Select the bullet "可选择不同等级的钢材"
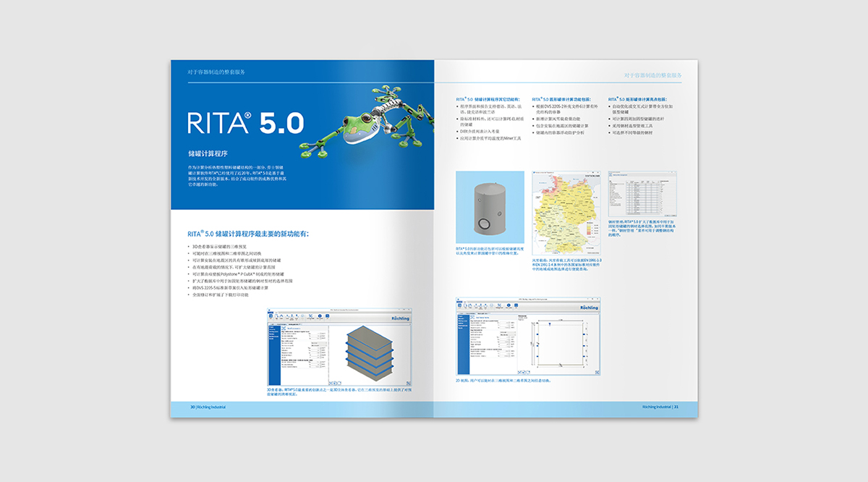Screen dimensions: 868x482 tap(633, 132)
